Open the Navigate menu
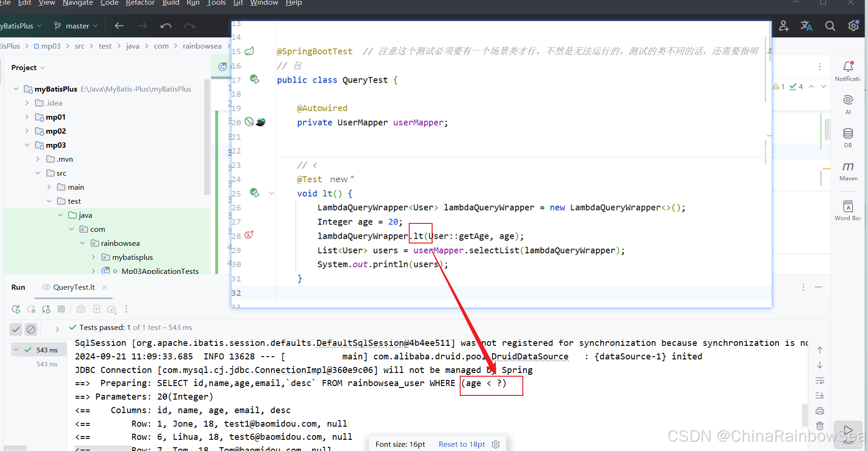The image size is (868, 451). 78,3
